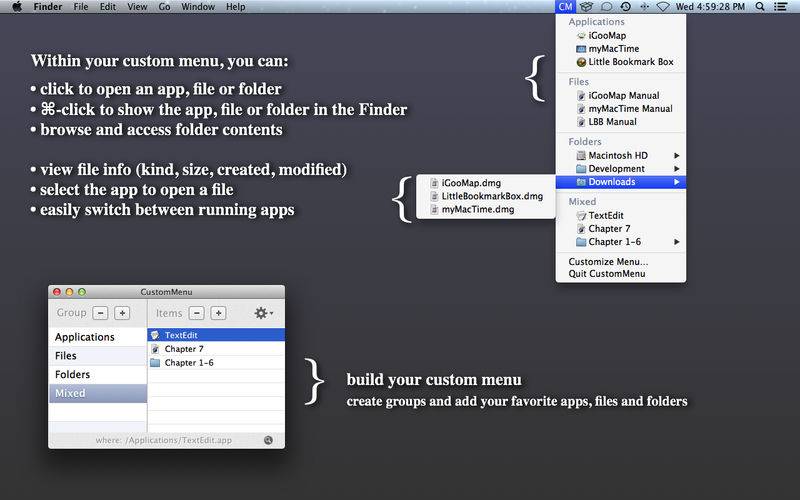Open Notification Center list icon
This screenshot has width=800, height=500.
tap(780, 7)
